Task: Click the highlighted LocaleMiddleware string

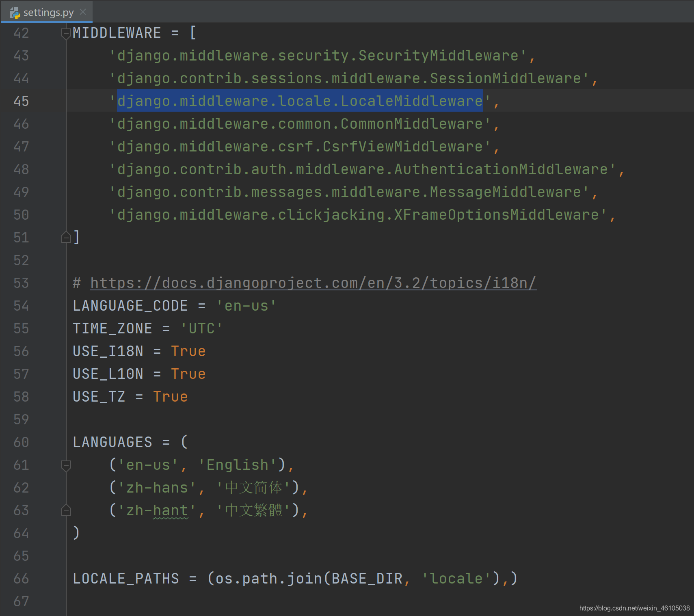Action: tap(300, 101)
